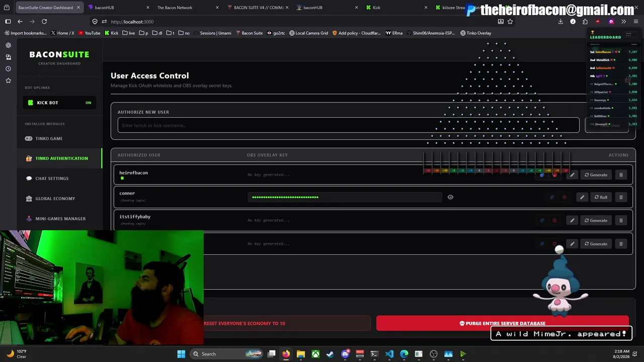Reveal conner's OBS overlay key with eye icon

[x=450, y=197]
